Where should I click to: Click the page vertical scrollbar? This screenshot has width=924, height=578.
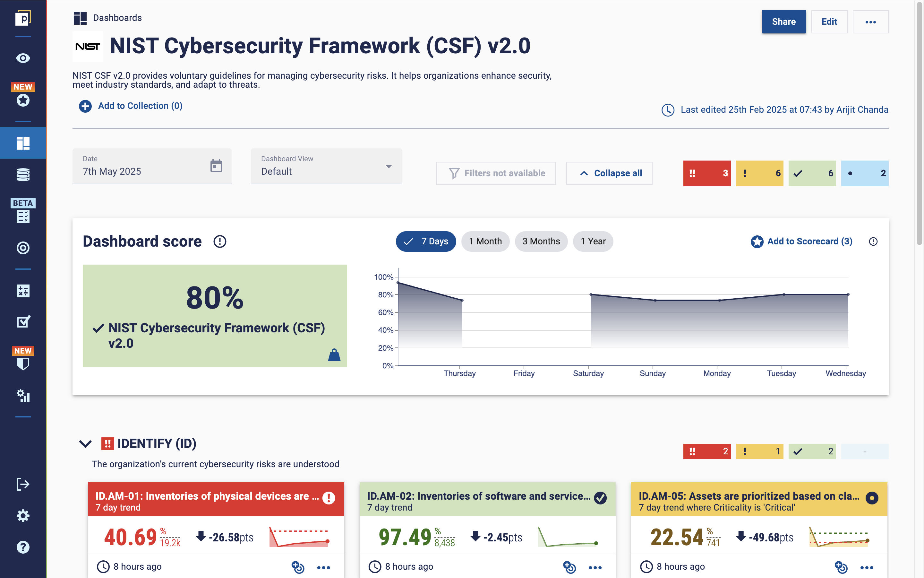(920, 124)
